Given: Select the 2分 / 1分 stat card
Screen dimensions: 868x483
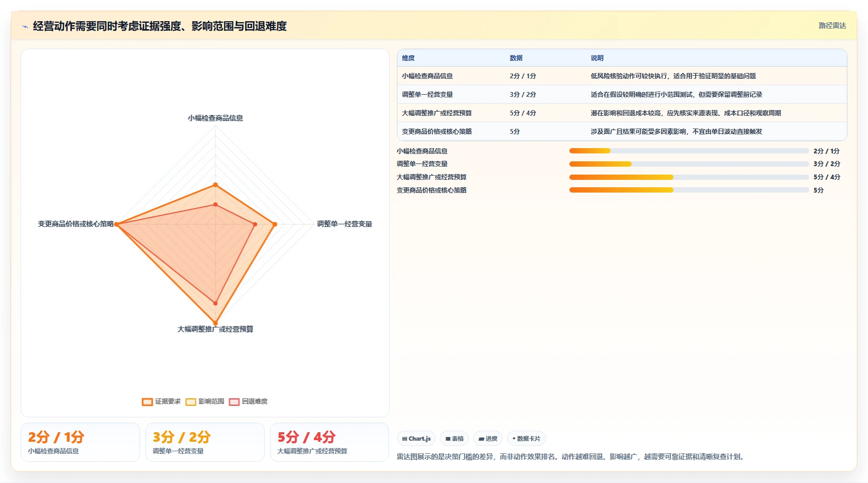Looking at the screenshot, I should (x=80, y=442).
